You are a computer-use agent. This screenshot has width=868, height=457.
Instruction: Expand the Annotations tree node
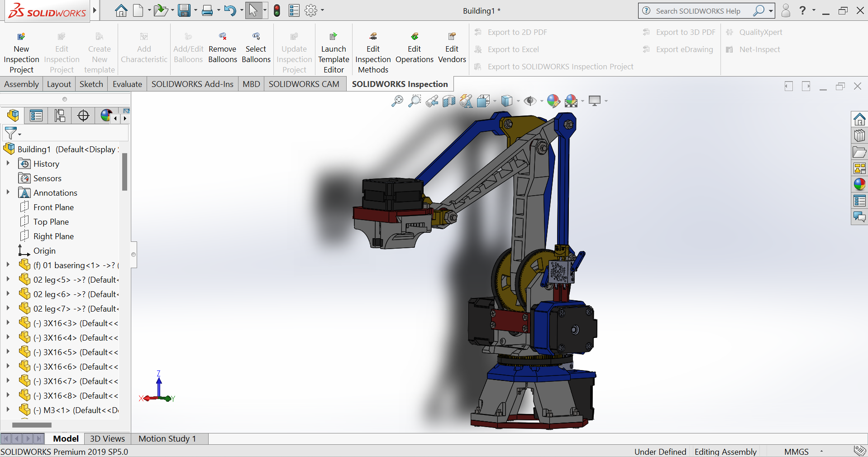click(8, 192)
